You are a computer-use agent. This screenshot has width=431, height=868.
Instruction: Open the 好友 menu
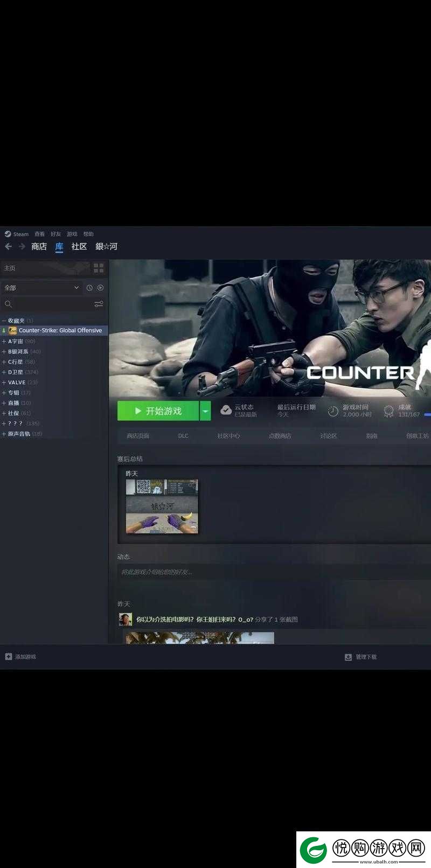(56, 234)
